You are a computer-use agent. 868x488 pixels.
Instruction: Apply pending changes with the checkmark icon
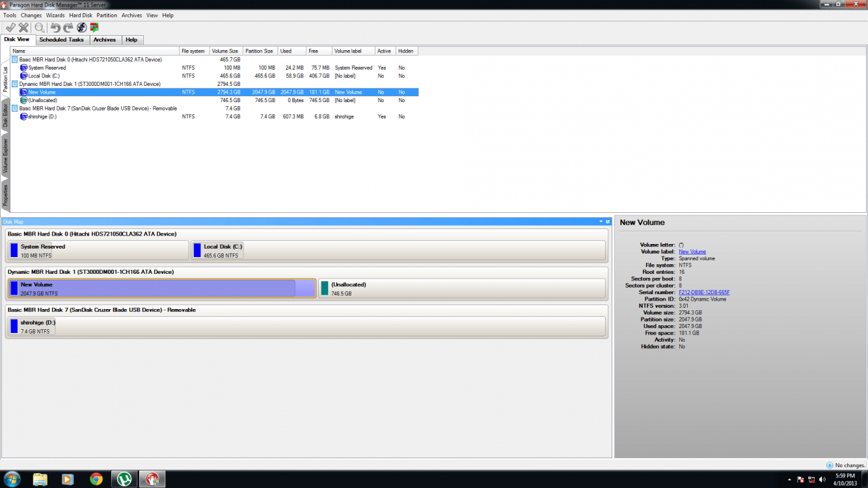pos(10,27)
